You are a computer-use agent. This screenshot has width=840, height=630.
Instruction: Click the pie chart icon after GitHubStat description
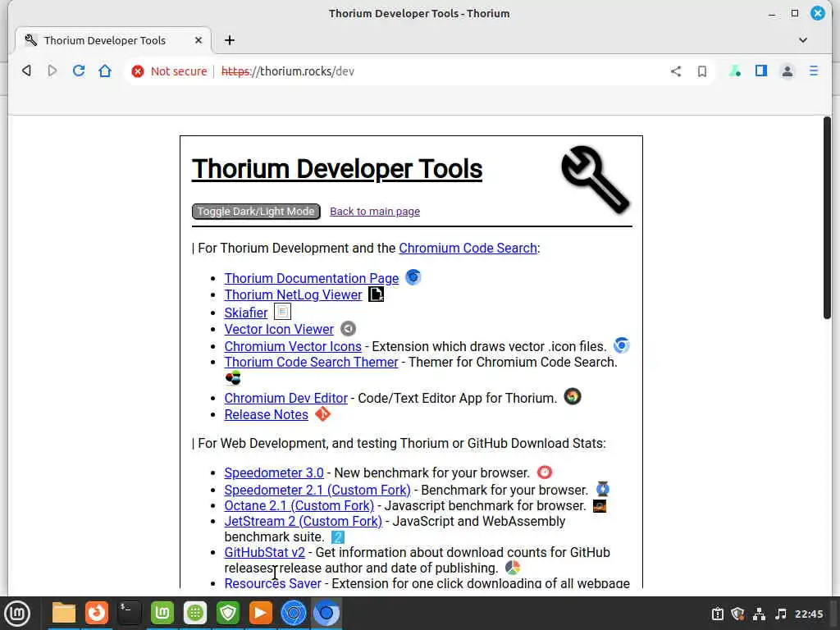(513, 567)
